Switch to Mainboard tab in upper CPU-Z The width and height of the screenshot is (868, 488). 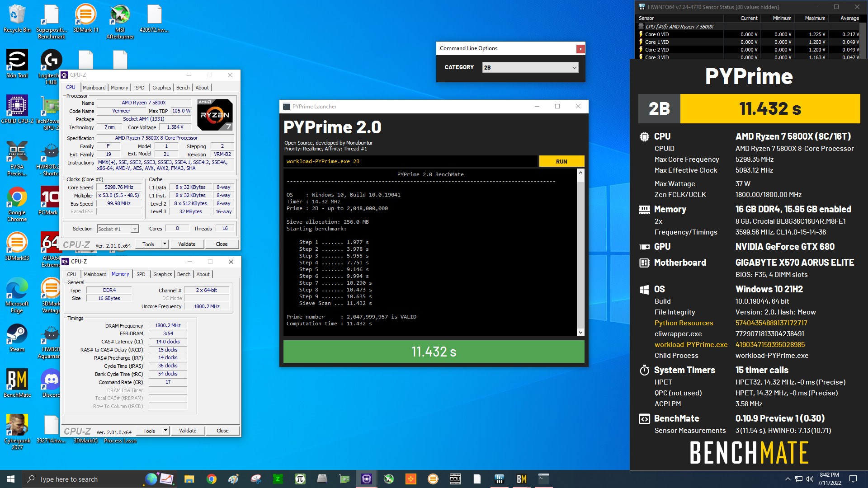(x=94, y=88)
